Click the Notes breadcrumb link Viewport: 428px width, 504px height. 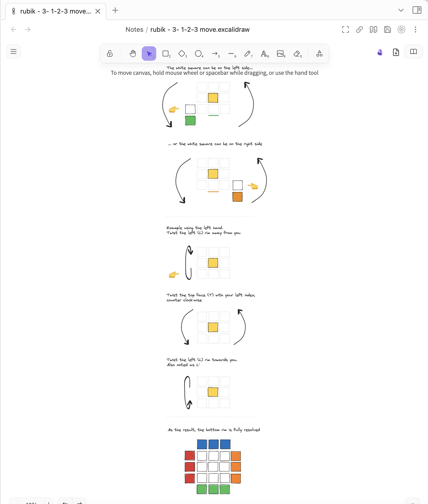coord(134,29)
